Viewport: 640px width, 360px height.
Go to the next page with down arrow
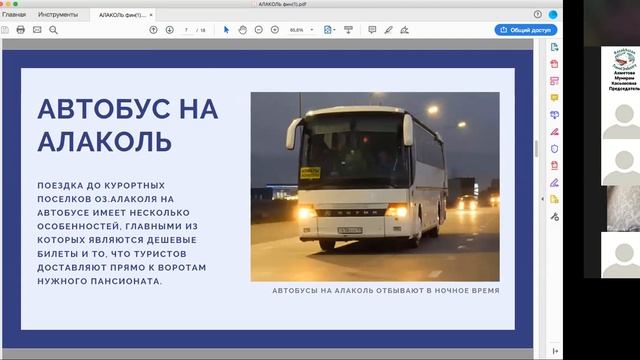click(x=170, y=30)
